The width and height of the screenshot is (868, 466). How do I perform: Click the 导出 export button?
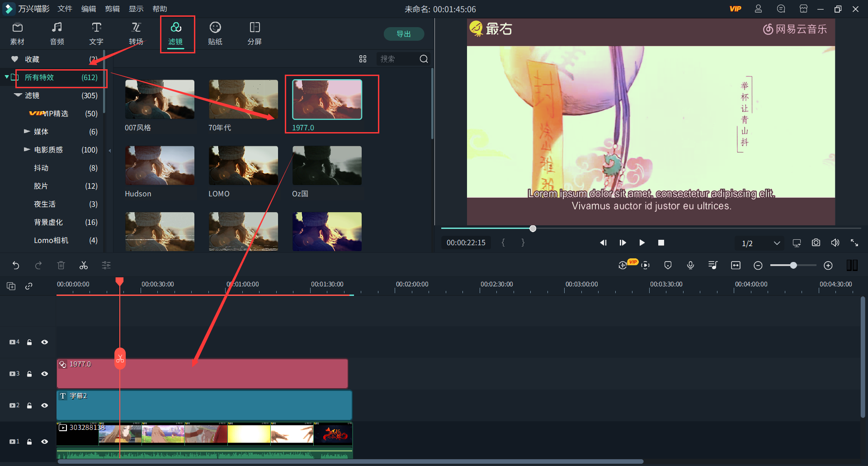pos(403,34)
